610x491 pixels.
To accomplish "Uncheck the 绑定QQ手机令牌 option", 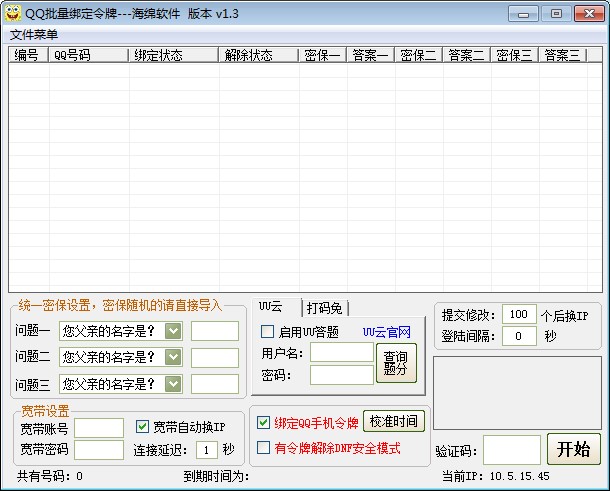I will (x=264, y=422).
